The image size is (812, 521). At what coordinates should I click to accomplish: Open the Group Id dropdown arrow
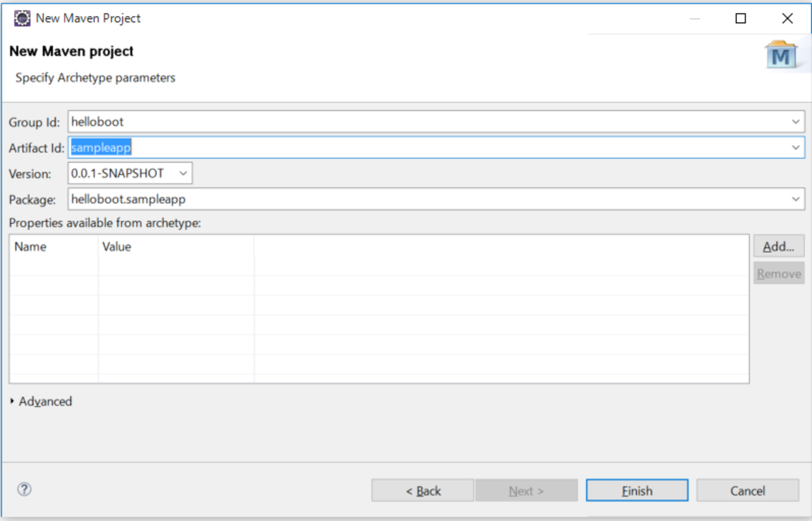coord(796,122)
